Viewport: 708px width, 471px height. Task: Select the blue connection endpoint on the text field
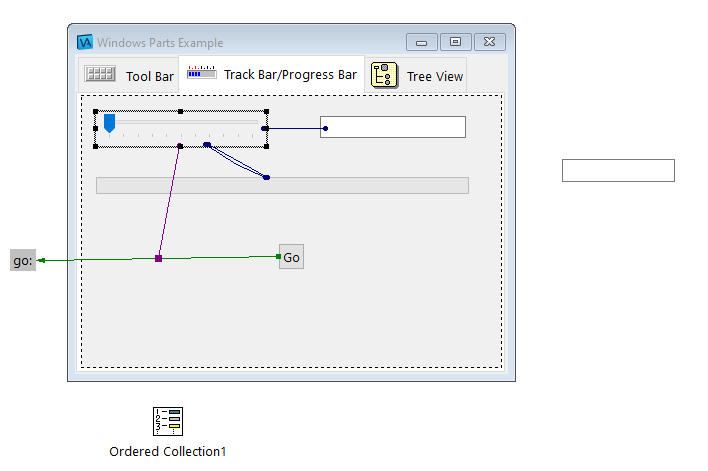point(325,128)
